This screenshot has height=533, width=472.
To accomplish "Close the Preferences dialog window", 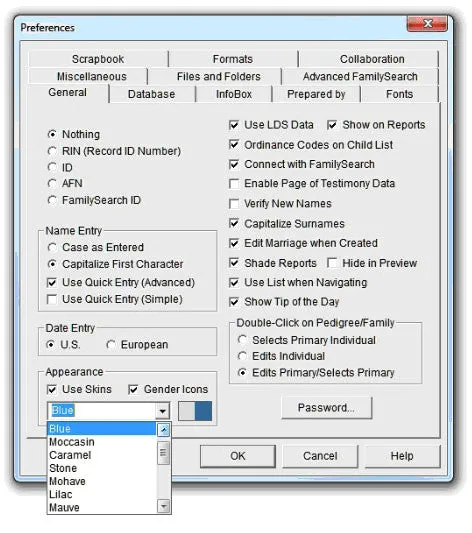I will [427, 23].
